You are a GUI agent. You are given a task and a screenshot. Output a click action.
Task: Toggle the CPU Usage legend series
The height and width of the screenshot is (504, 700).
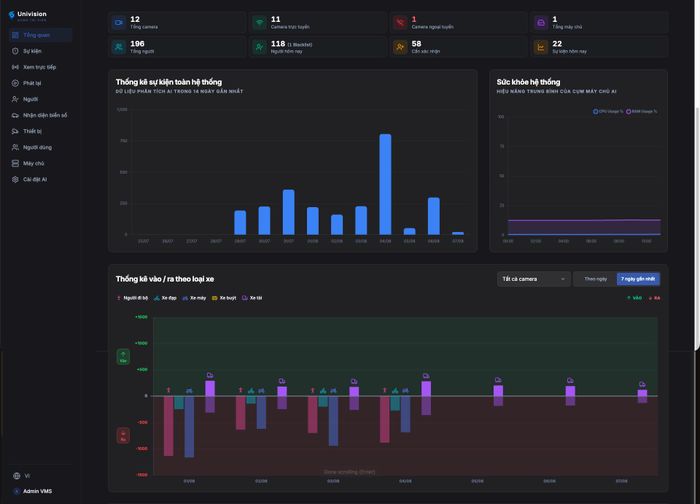pos(608,112)
